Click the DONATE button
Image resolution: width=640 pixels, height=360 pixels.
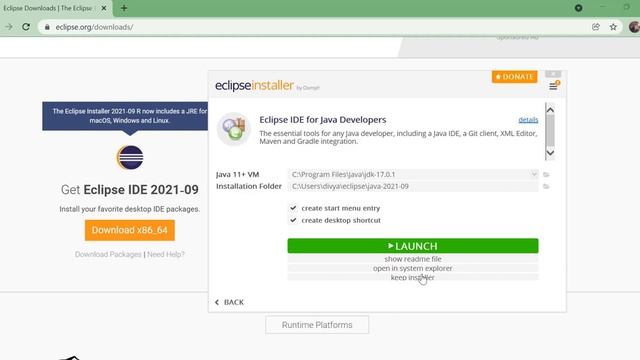tap(514, 77)
